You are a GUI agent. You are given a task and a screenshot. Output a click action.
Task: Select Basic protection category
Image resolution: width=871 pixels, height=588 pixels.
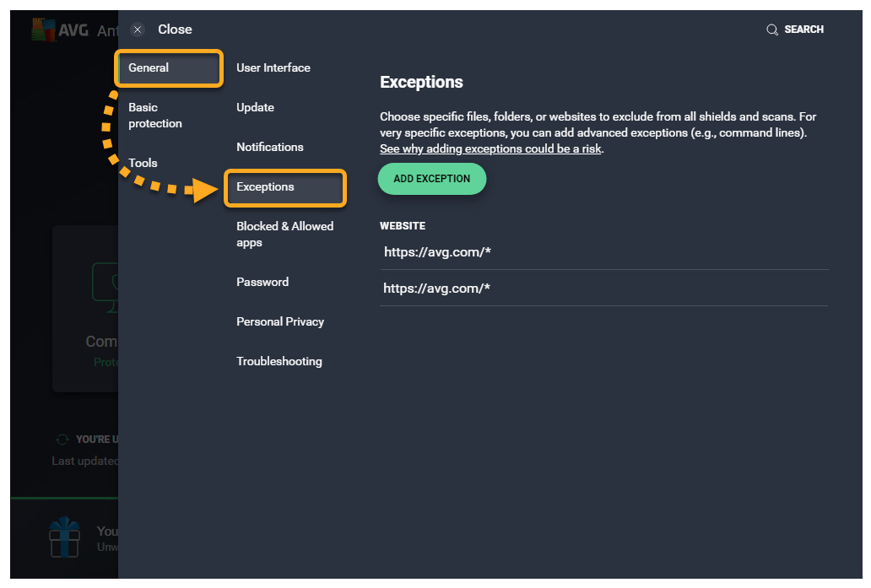pyautogui.click(x=155, y=116)
